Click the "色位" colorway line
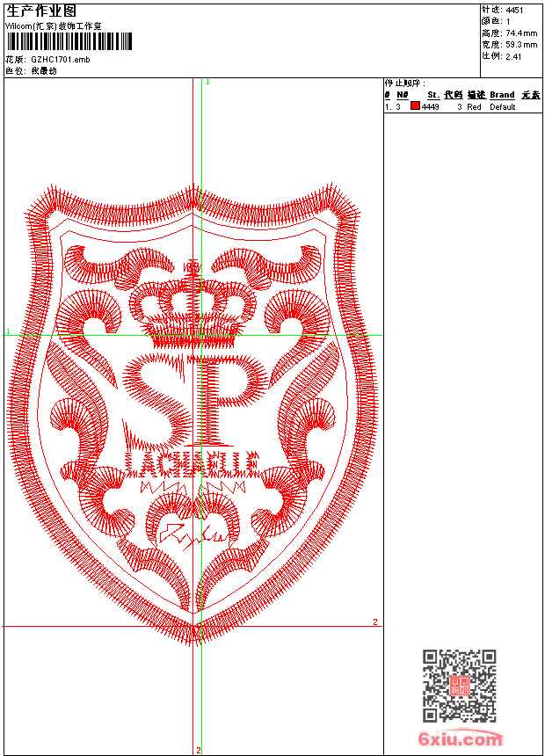 (x=31, y=71)
